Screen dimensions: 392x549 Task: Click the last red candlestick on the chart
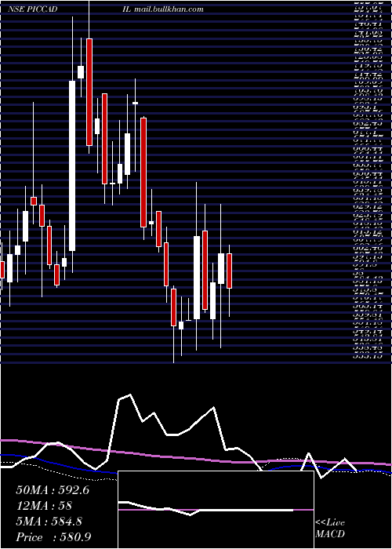(229, 271)
